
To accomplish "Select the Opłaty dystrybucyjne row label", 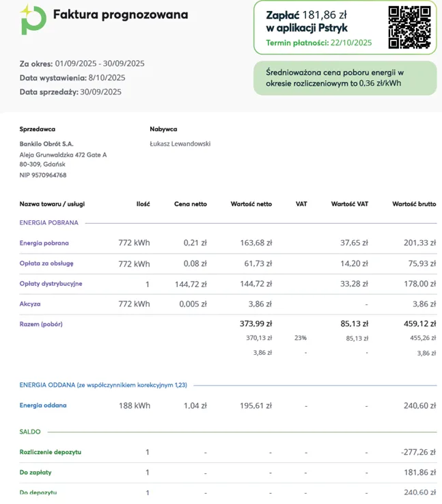I will 51,284.
